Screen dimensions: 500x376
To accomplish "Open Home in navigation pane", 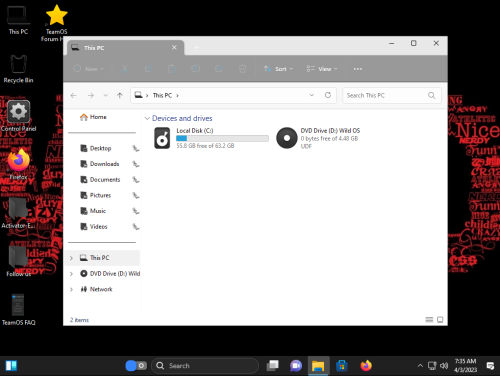I will pos(93,117).
